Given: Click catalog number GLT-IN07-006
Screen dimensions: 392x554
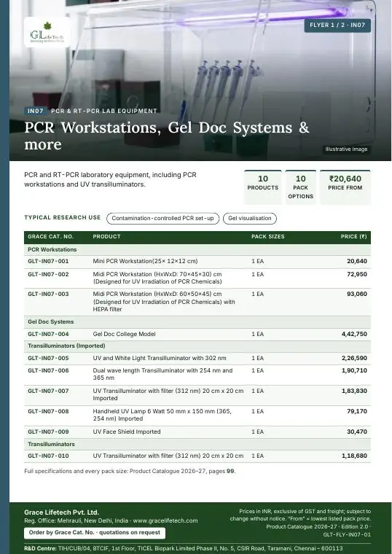Looking at the screenshot, I should click(48, 370).
